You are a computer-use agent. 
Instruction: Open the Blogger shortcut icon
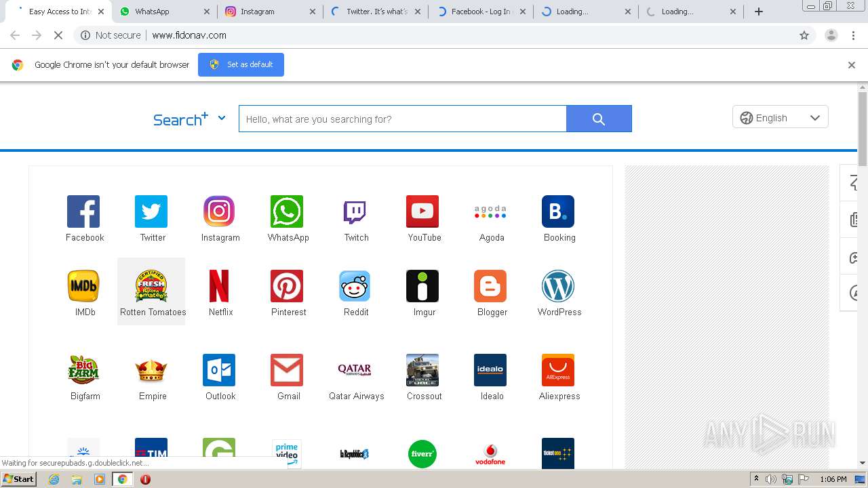coord(490,286)
